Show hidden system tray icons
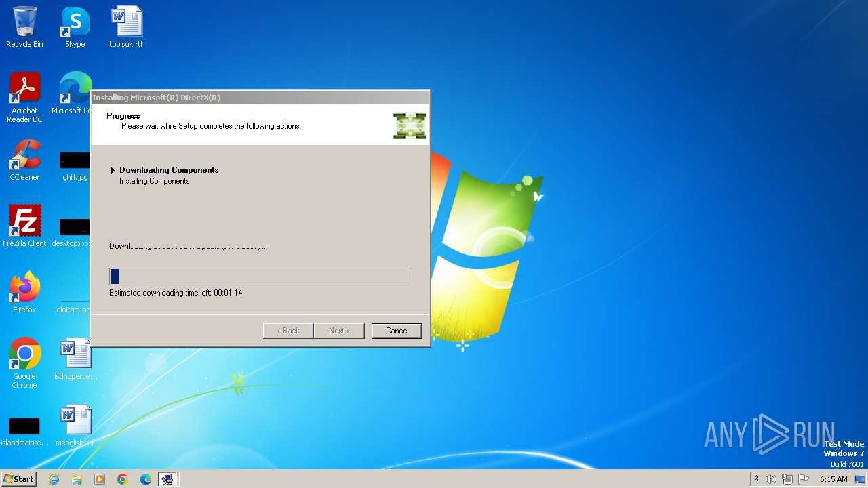 pos(756,479)
